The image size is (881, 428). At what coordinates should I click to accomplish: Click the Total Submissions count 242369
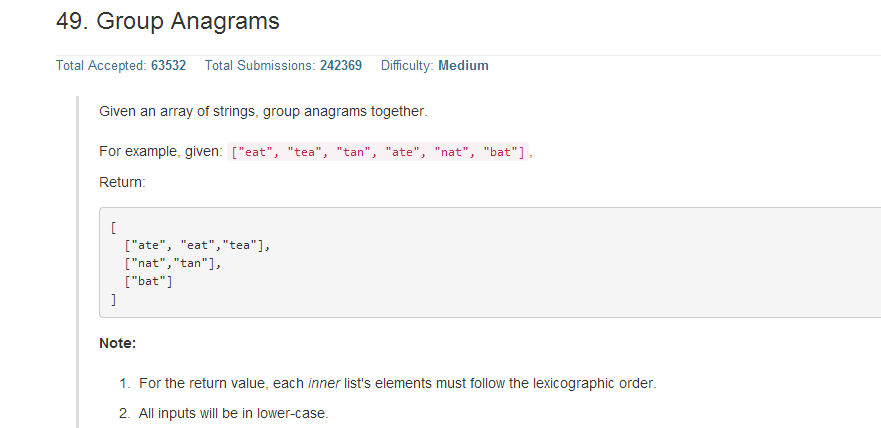coord(341,66)
